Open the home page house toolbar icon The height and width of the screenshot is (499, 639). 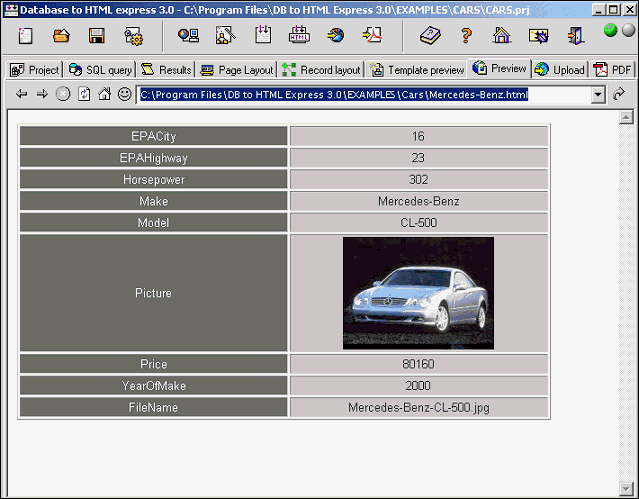(502, 35)
